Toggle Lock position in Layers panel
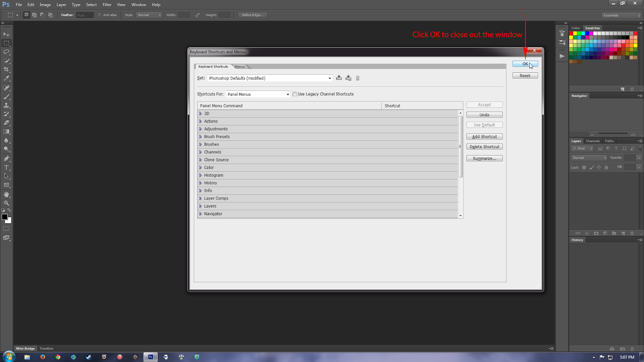644x362 pixels. pos(599,167)
